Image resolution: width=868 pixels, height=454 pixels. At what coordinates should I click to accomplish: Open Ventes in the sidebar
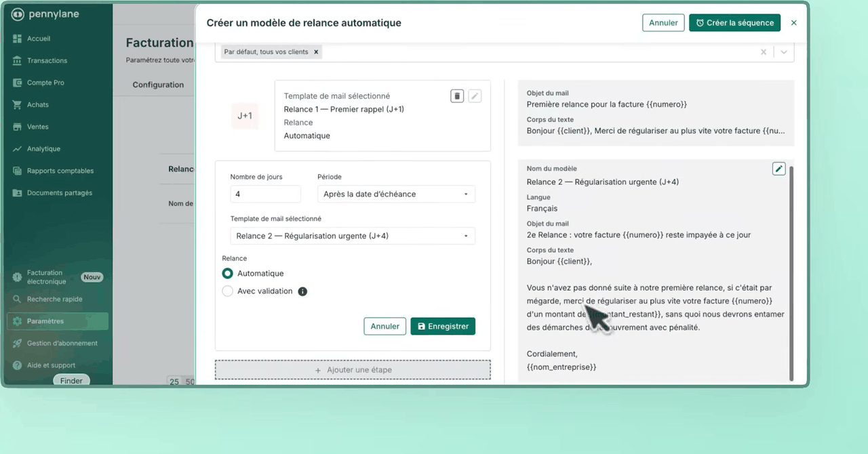(38, 127)
